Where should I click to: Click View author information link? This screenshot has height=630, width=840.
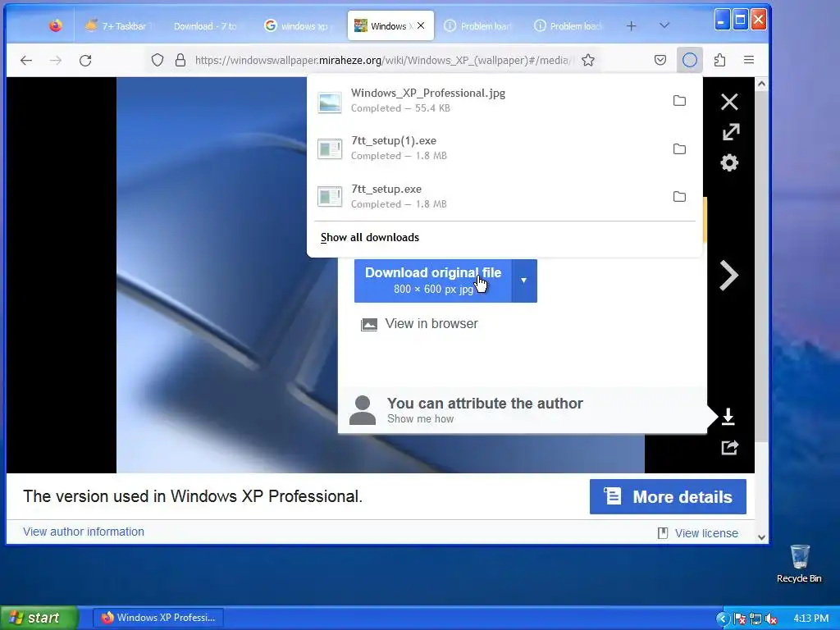tap(84, 532)
